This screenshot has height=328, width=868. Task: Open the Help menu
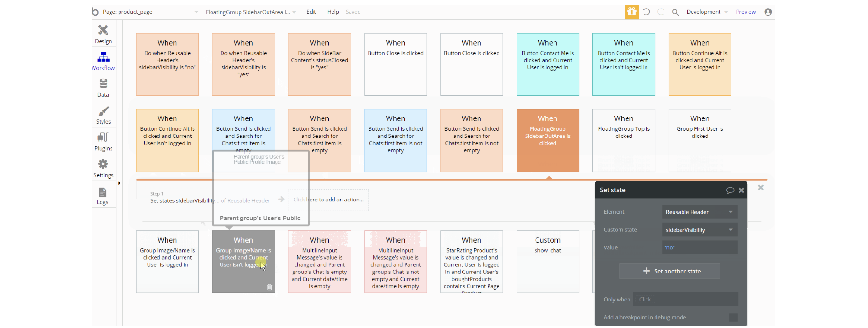coord(333,12)
